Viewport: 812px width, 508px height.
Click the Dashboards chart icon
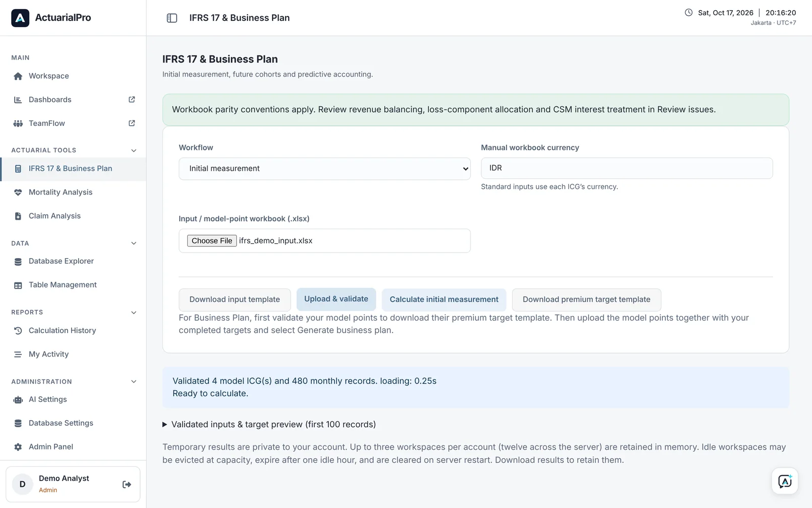pos(18,100)
